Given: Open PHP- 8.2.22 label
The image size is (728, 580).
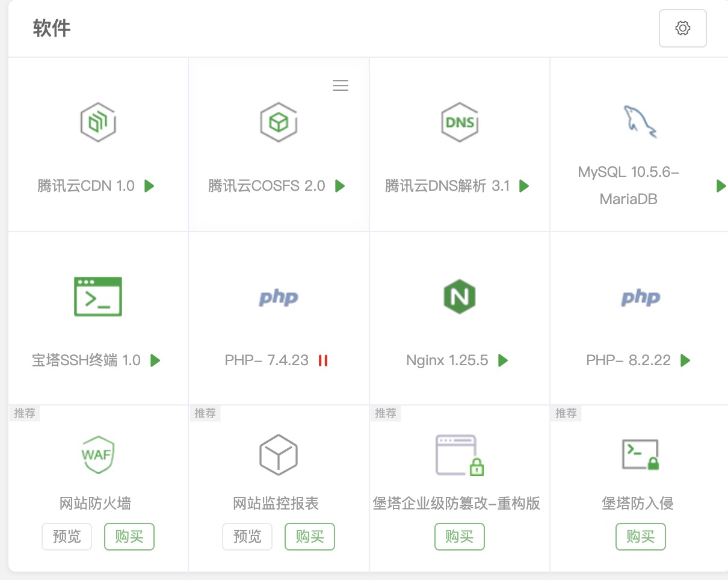Looking at the screenshot, I should [629, 360].
